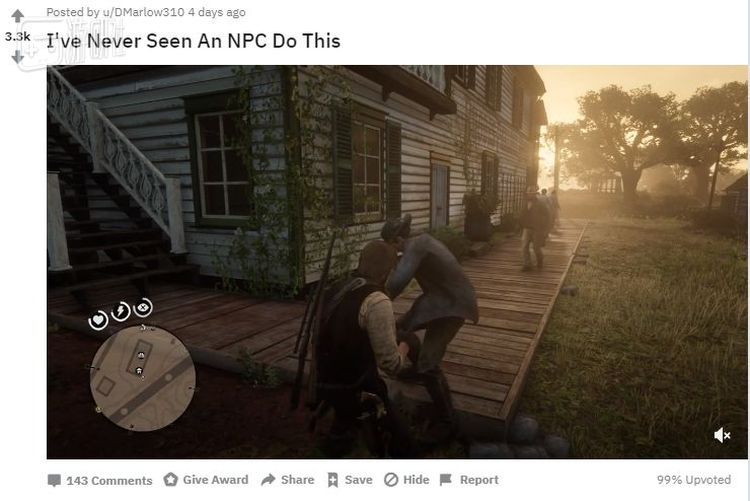Click the hide circle-slash icon

click(391, 479)
